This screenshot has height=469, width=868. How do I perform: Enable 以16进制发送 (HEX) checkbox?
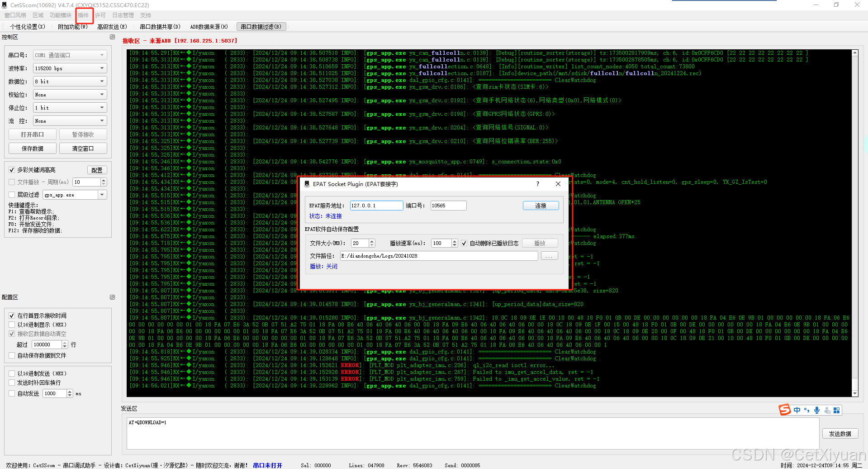[x=12, y=373]
